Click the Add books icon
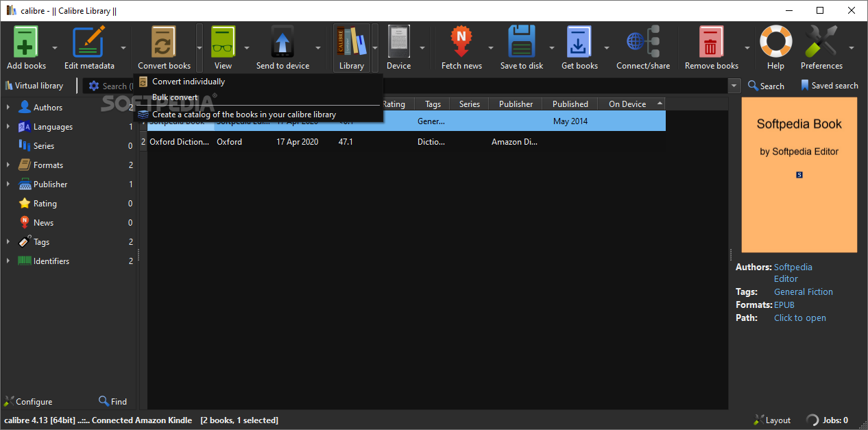This screenshot has height=430, width=868. [x=26, y=42]
